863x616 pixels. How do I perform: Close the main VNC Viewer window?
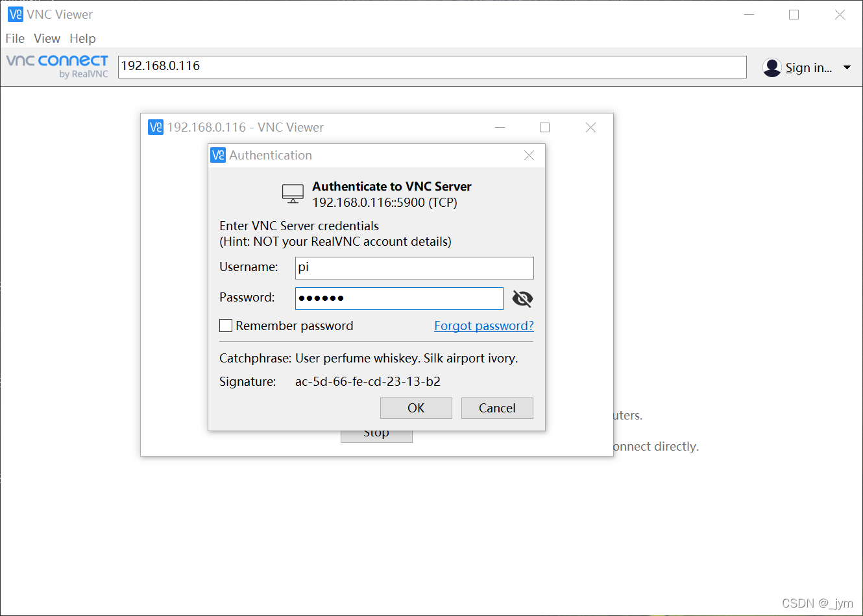pyautogui.click(x=840, y=14)
